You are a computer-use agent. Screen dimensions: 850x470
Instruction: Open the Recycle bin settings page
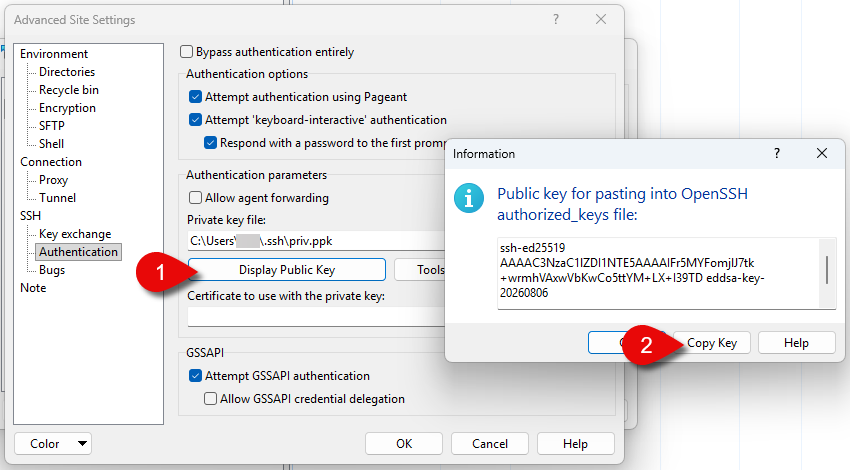pos(69,90)
